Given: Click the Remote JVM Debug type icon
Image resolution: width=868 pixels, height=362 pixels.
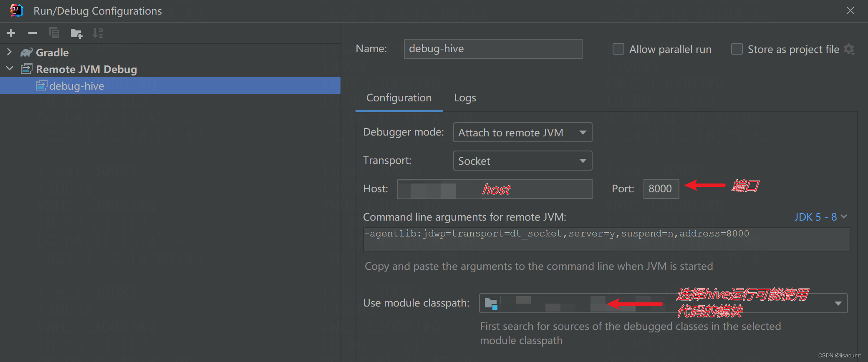Looking at the screenshot, I should tap(27, 69).
